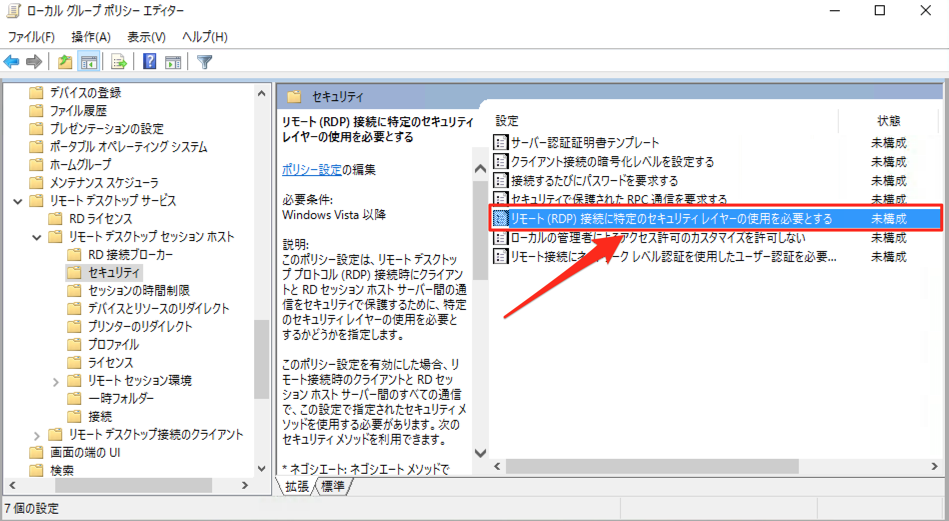949x521 pixels.
Task: Collapse the リモート デスクトップ サービス tree node
Action: [18, 201]
